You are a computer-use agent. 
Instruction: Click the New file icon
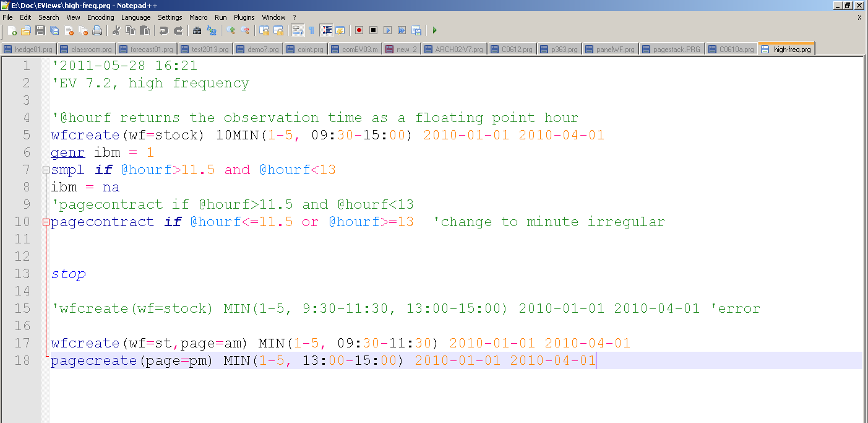pyautogui.click(x=11, y=30)
